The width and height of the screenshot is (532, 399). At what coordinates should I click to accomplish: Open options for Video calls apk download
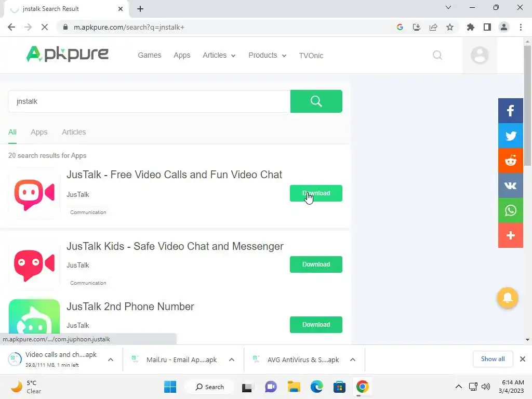[111, 360]
